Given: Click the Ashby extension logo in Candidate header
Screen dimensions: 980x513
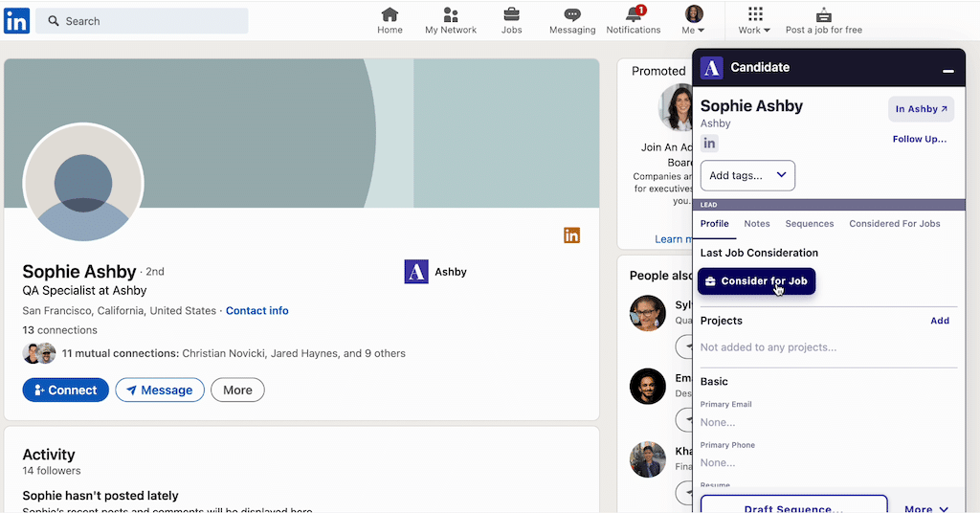Looking at the screenshot, I should (x=711, y=68).
